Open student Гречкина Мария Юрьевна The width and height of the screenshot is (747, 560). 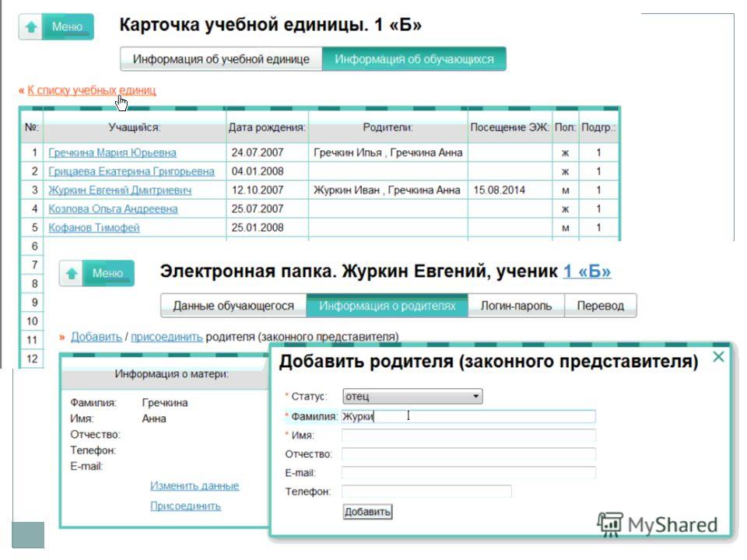coord(112,152)
